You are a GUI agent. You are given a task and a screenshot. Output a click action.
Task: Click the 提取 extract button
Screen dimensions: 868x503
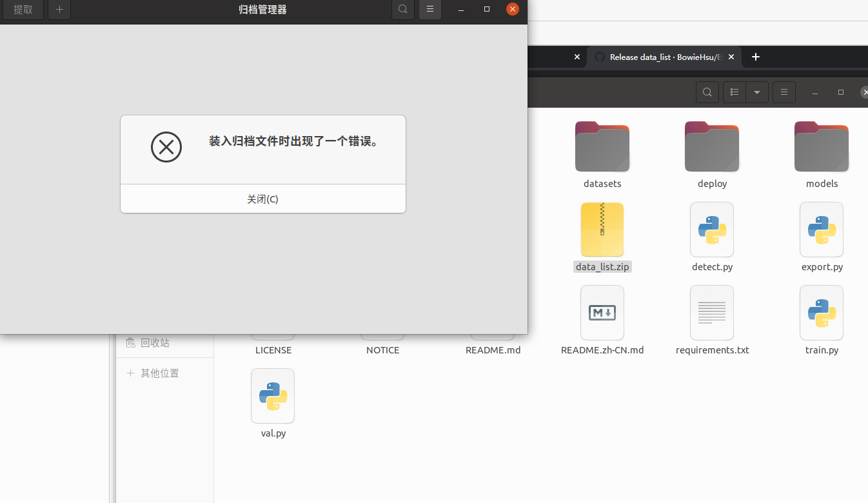point(23,9)
